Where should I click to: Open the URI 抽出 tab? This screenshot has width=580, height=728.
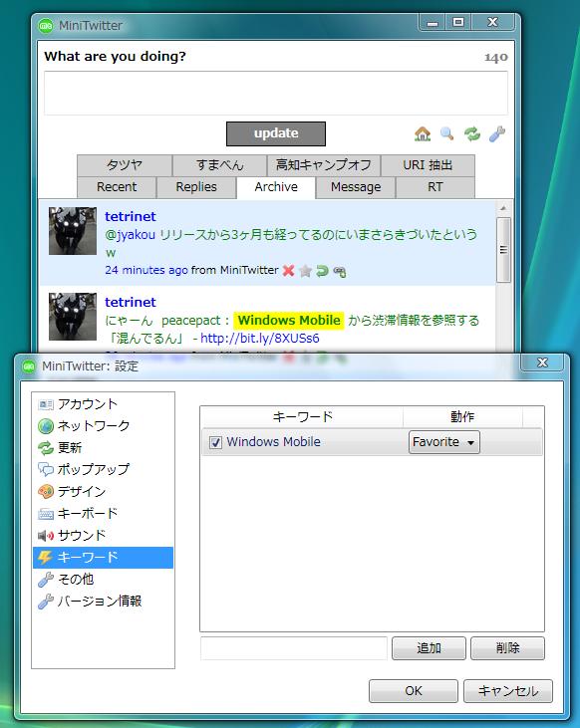[x=429, y=165]
